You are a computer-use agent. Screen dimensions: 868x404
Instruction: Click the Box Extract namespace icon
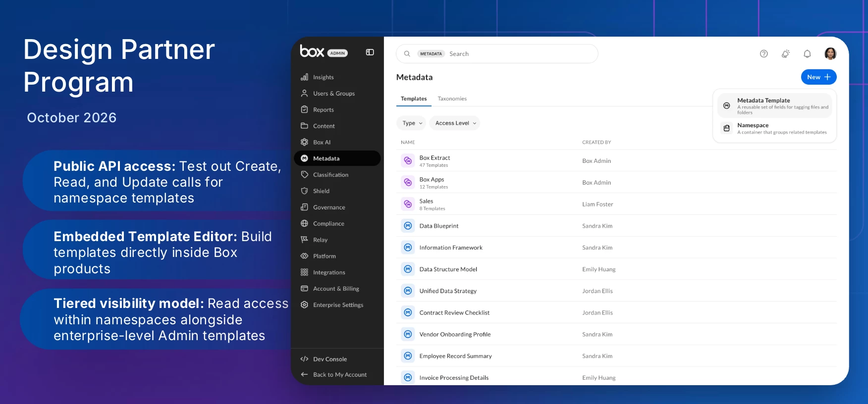tap(408, 160)
